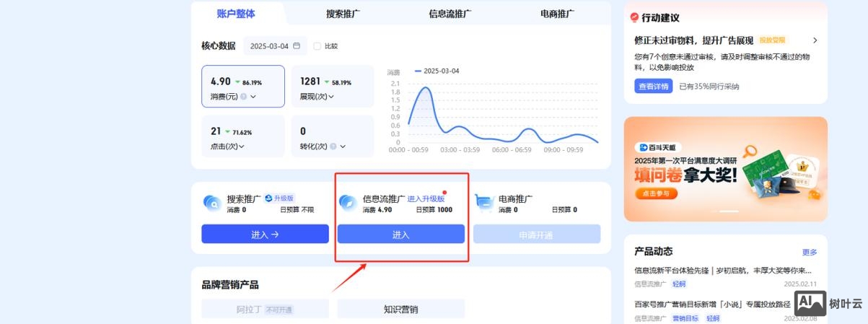Image resolution: width=868 pixels, height=324 pixels.
Task: Click the 升级版 badge beside 搜索推广
Action: (279, 198)
